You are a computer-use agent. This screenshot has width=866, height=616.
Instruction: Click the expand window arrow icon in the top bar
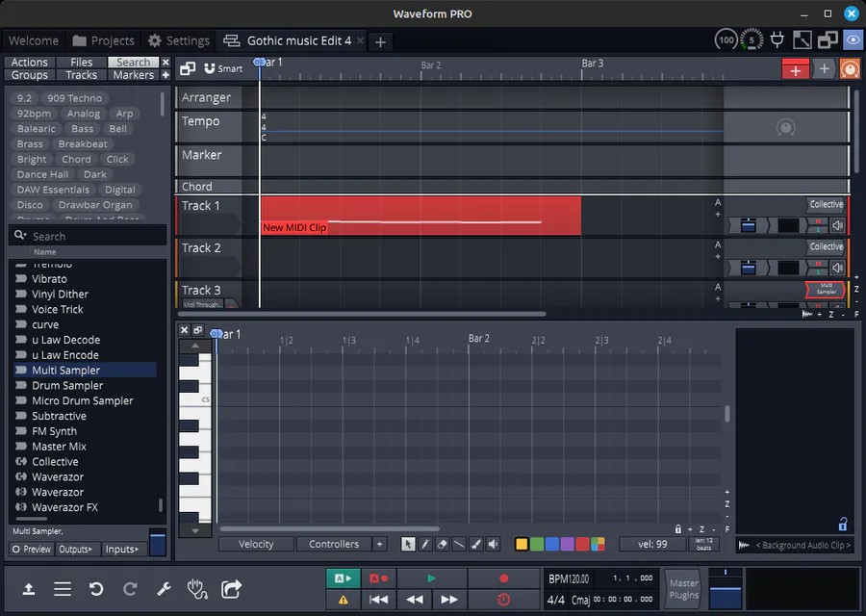click(x=802, y=39)
